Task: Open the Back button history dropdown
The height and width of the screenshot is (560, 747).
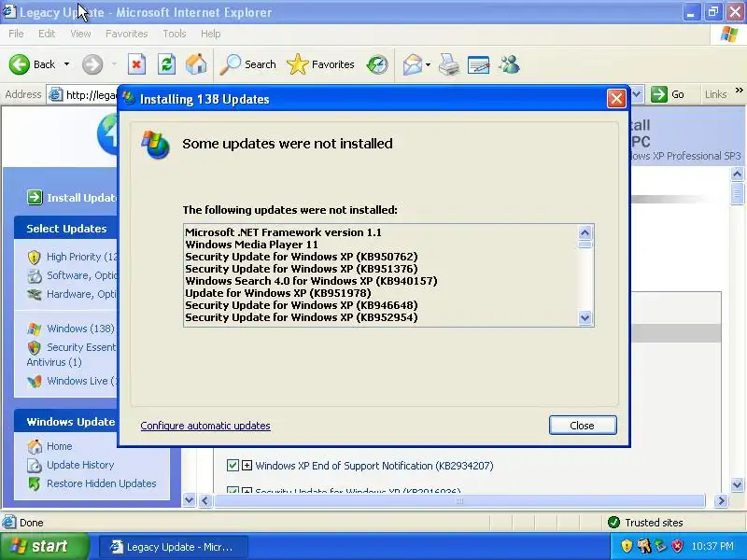Action: click(x=66, y=64)
